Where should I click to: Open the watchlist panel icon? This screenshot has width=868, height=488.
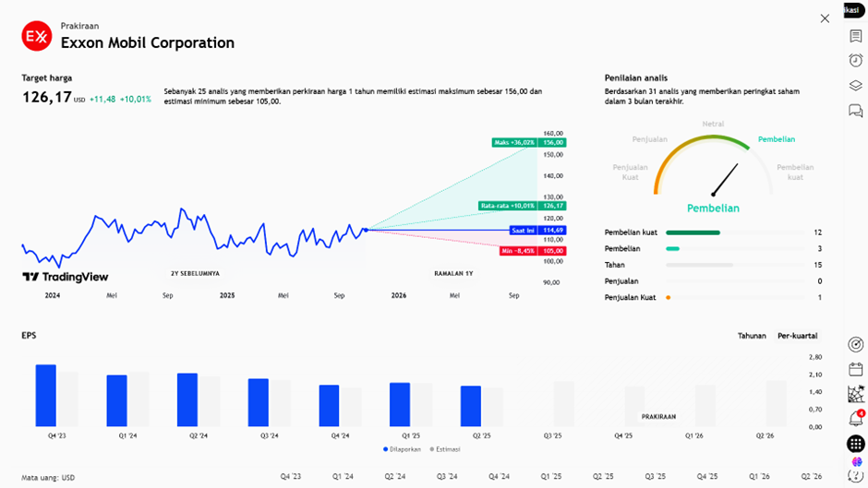click(x=855, y=37)
